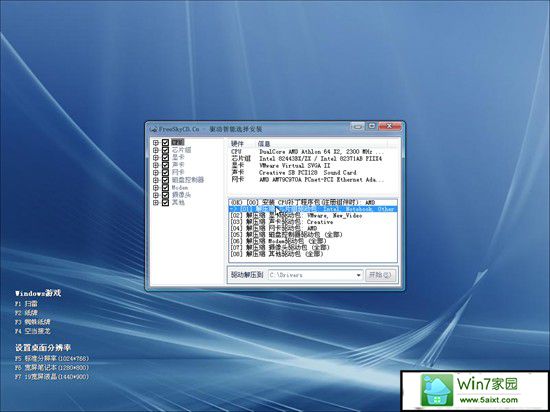The width and height of the screenshot is (550, 412).
Task: Uncheck the 摄像头 checkbox
Action: [166, 195]
